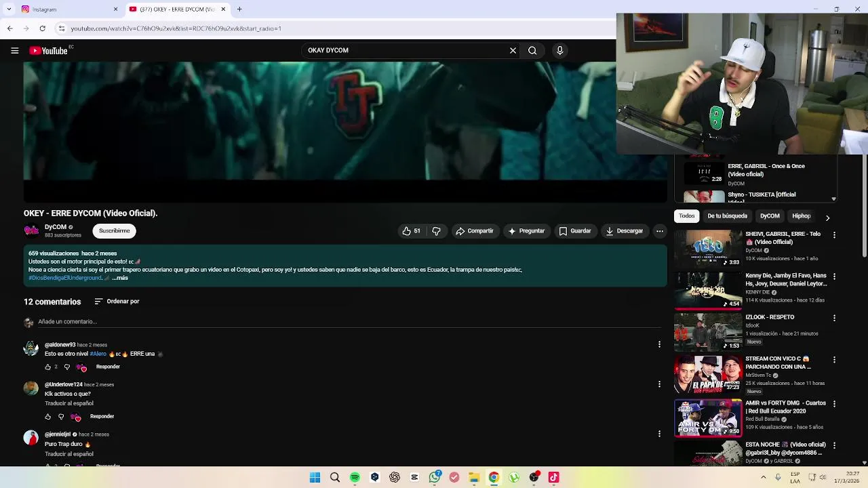Open the #Alero hashtag in the comment
This screenshot has width=868, height=488.
[x=98, y=354]
